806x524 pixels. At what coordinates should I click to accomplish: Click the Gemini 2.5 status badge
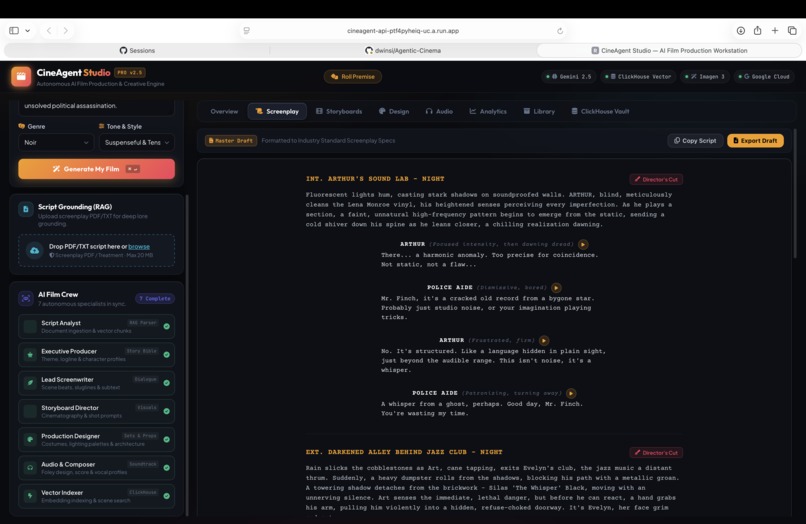569,77
